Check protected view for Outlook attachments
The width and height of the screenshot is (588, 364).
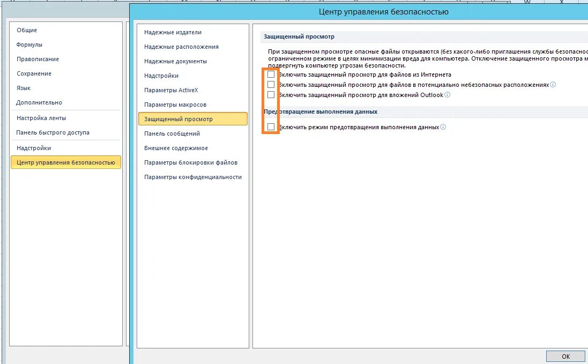[x=271, y=94]
